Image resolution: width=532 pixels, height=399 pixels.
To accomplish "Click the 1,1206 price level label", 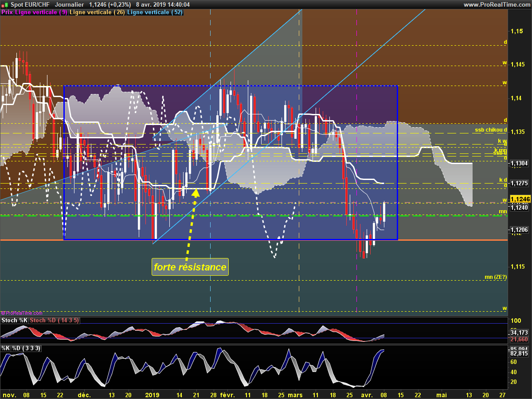I will (519, 230).
